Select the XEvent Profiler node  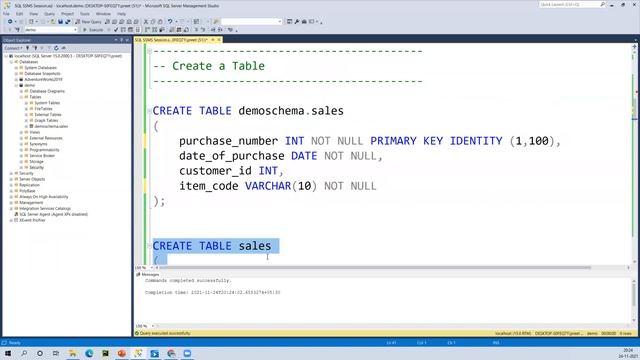32,220
